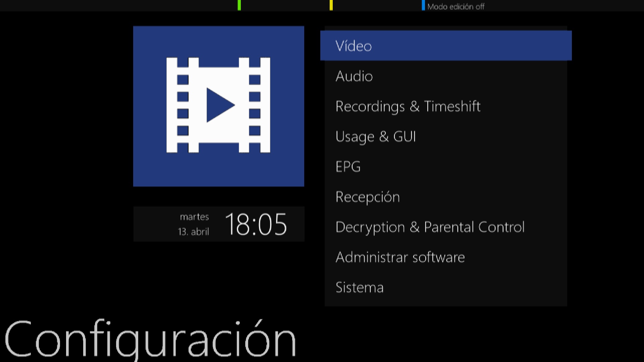Click the yellow key marker
This screenshot has height=362, width=644.
coord(331,5)
